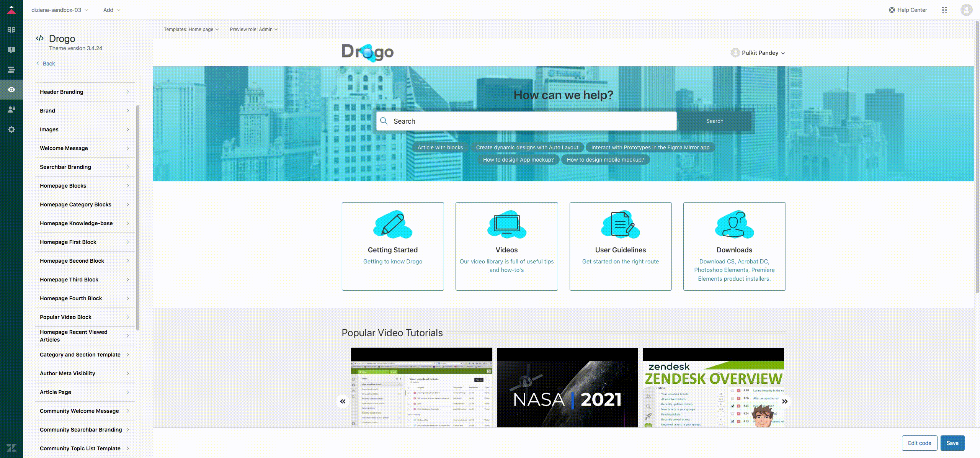Open the NASA 2021 video thumbnail
This screenshot has height=458, width=980.
(567, 388)
